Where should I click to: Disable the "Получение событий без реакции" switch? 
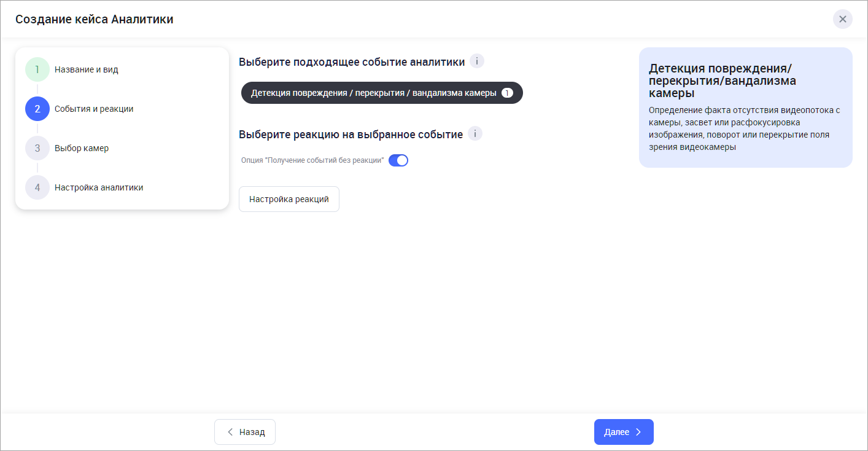tap(398, 160)
